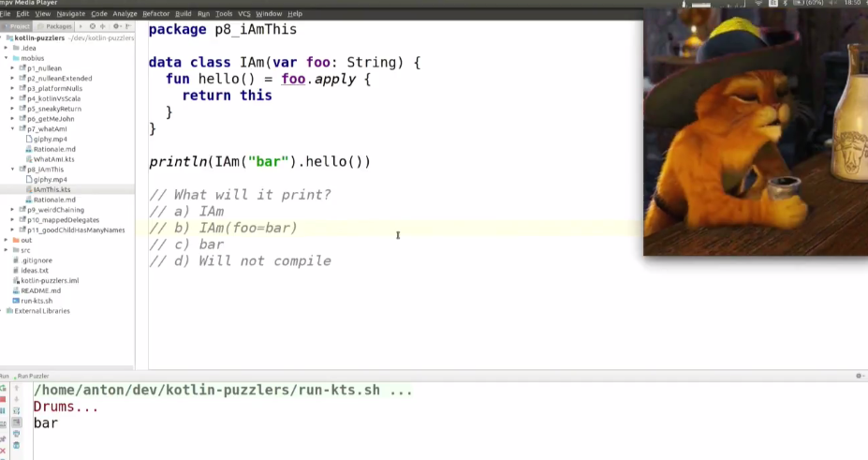
Task: Open the Run menu in the menu bar
Action: tap(203, 14)
